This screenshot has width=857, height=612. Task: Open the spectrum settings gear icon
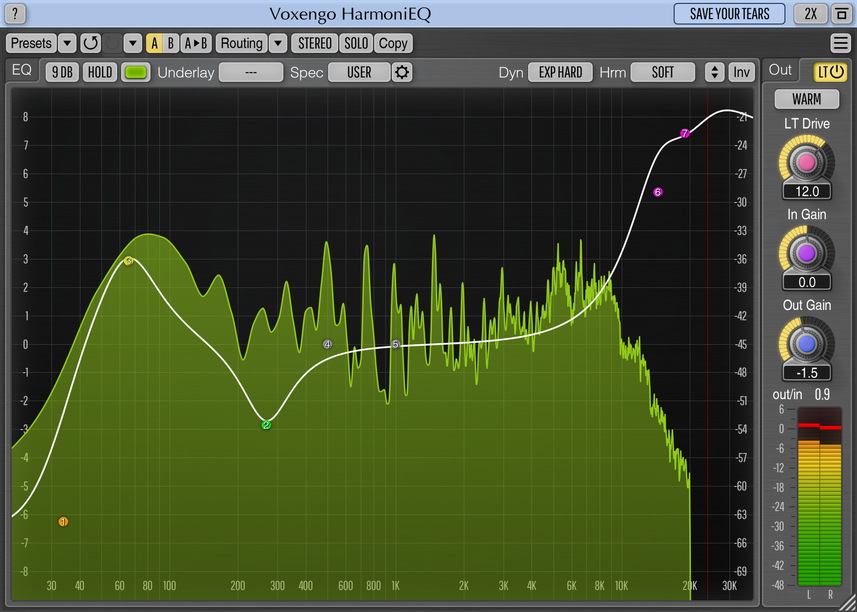pyautogui.click(x=402, y=72)
